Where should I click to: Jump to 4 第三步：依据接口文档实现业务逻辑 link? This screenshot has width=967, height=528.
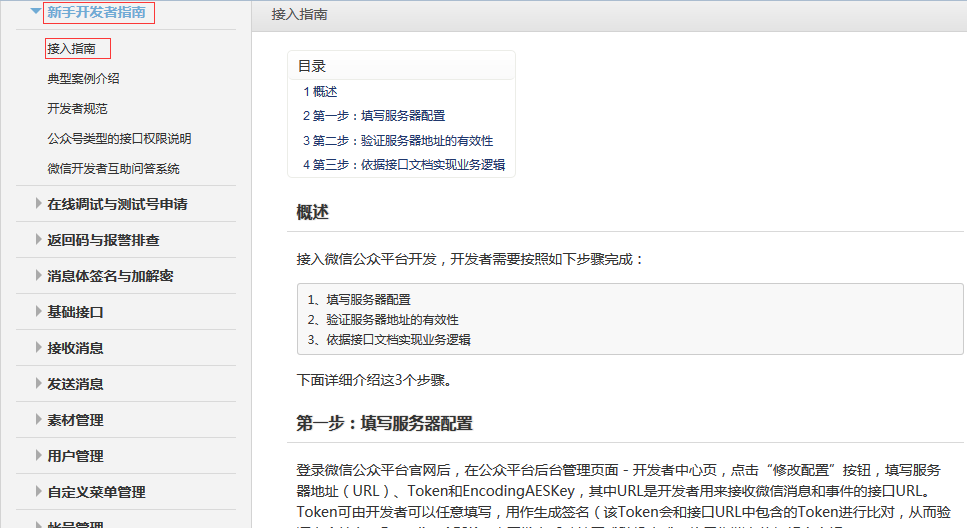pos(404,165)
